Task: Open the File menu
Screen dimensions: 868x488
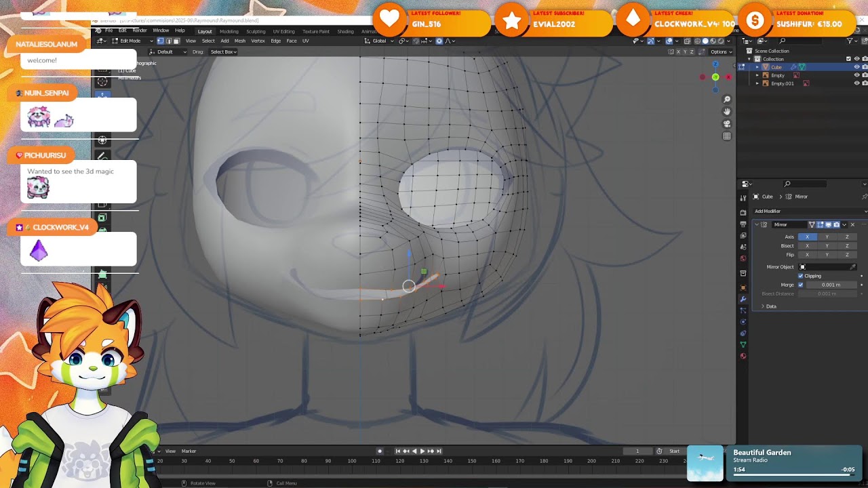Action: point(108,30)
